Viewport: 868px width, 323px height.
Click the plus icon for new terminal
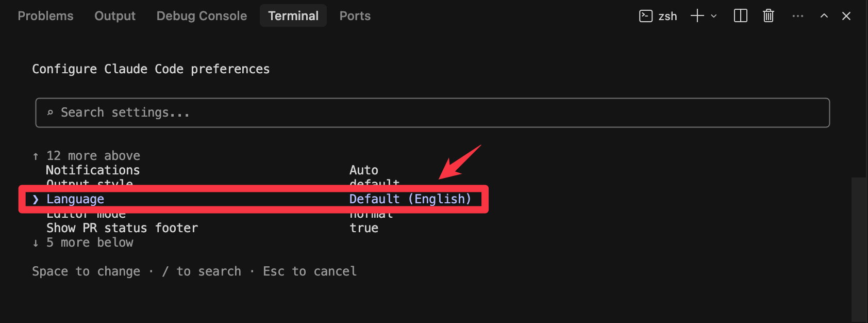[697, 16]
